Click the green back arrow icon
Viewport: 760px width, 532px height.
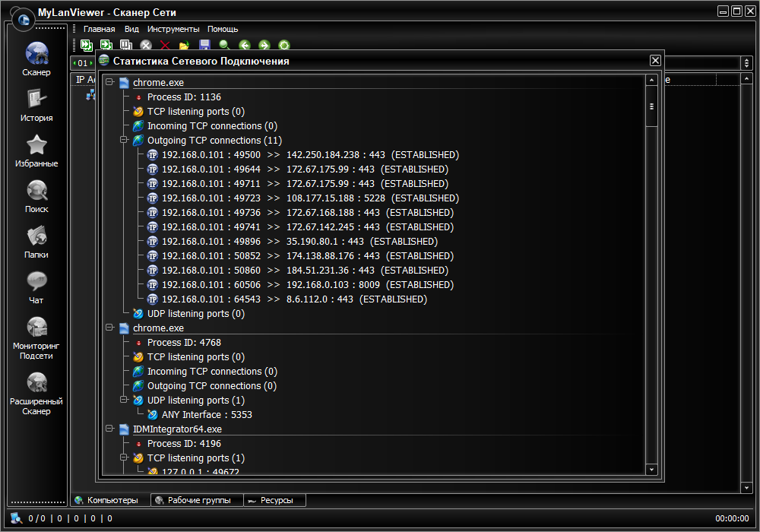tap(244, 45)
